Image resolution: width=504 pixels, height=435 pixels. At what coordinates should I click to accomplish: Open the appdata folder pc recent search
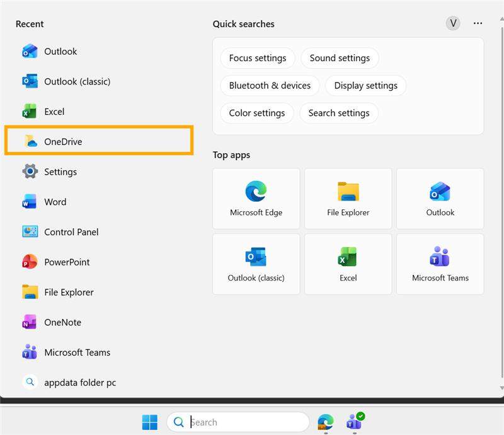76,382
